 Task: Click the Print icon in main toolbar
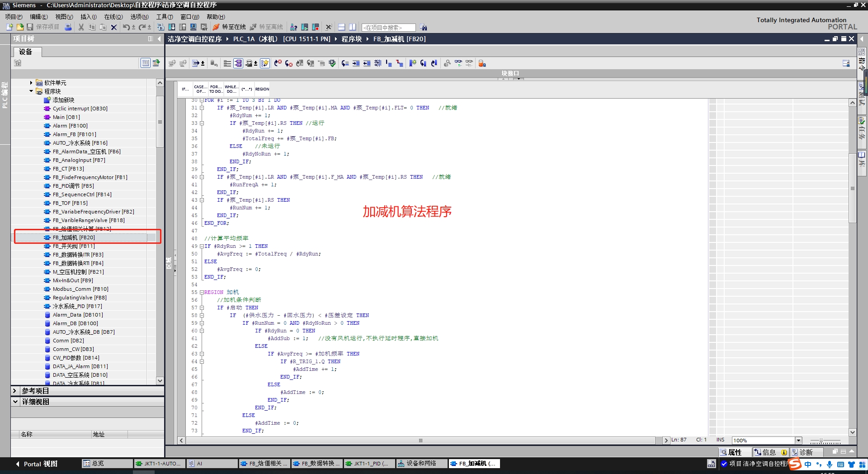coord(68,27)
